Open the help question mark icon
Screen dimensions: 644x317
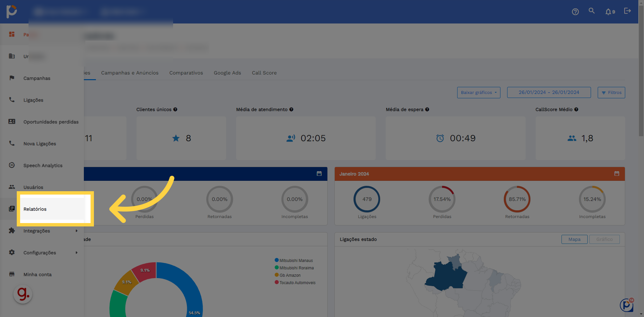(x=575, y=12)
